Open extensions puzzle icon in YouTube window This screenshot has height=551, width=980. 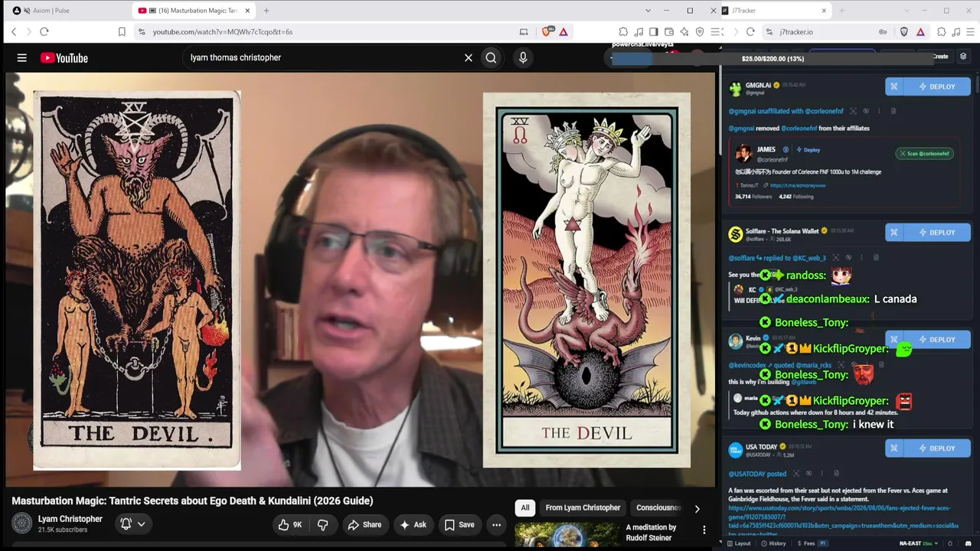tap(623, 31)
